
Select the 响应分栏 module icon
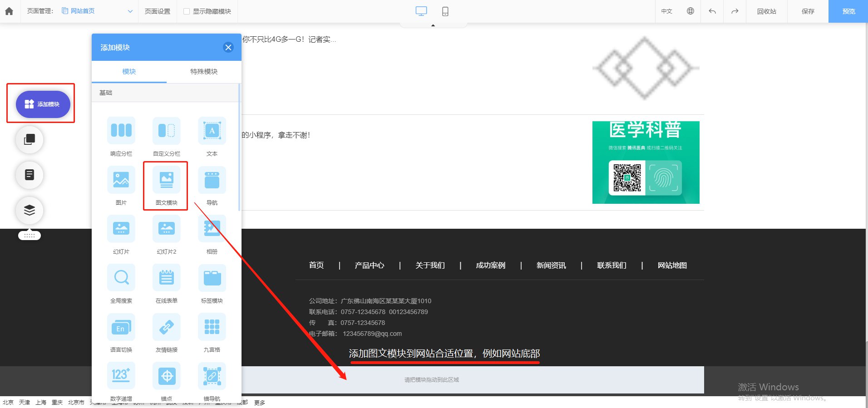(121, 131)
